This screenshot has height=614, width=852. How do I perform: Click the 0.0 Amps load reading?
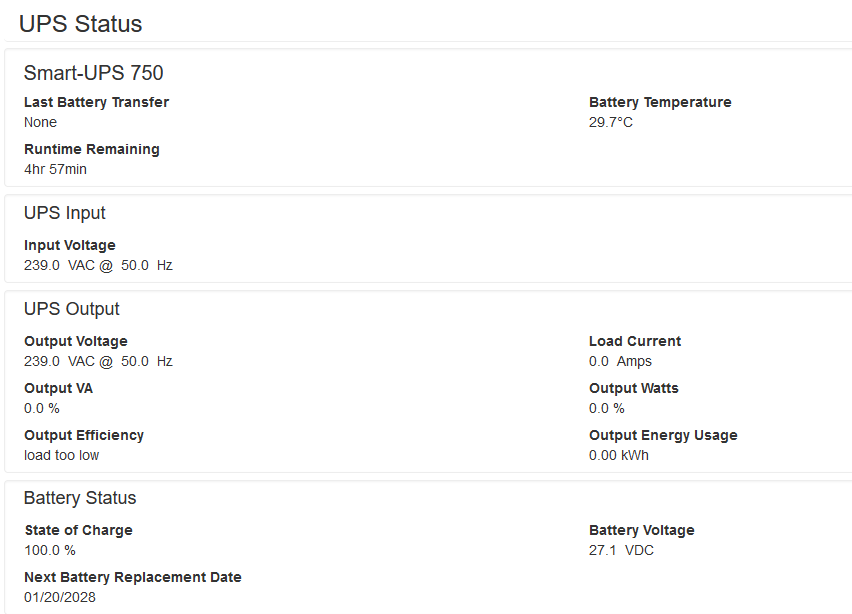(620, 361)
